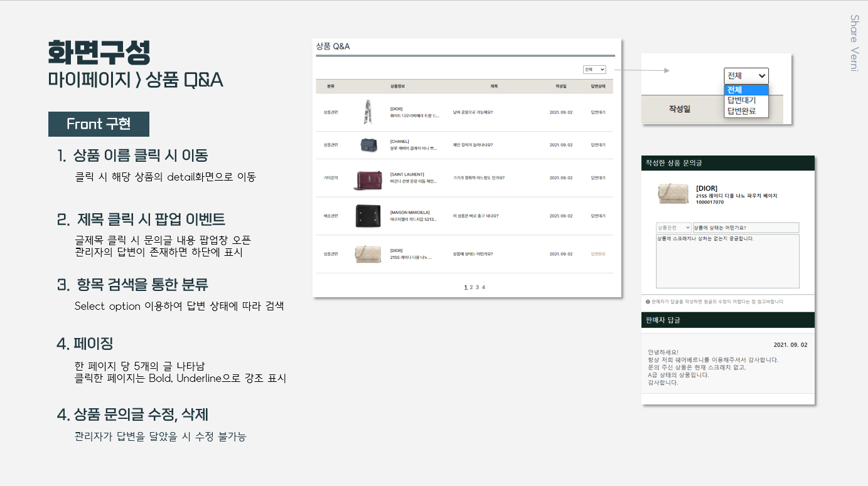
Task: Open the [MAISON MARGIELA] product name link
Action: 409,212
